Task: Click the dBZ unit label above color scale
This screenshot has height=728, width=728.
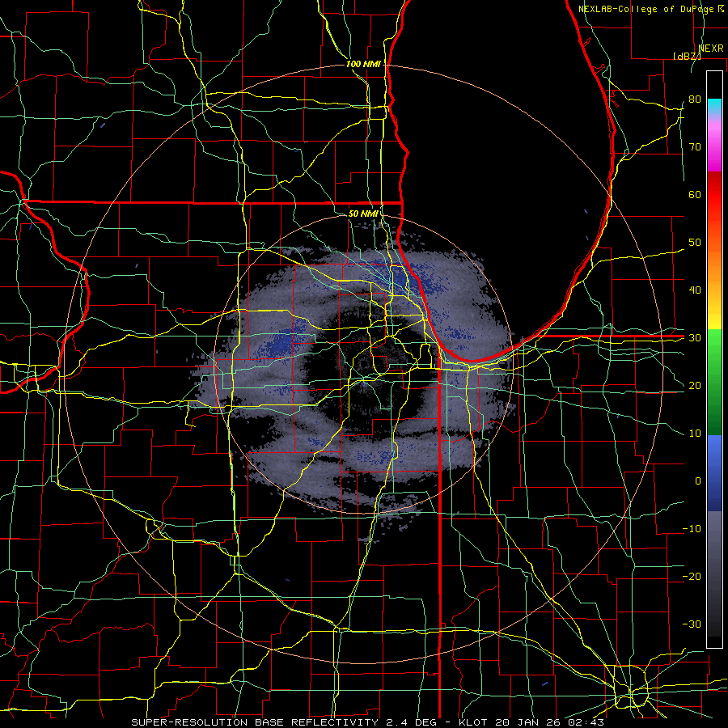Action: click(x=687, y=56)
